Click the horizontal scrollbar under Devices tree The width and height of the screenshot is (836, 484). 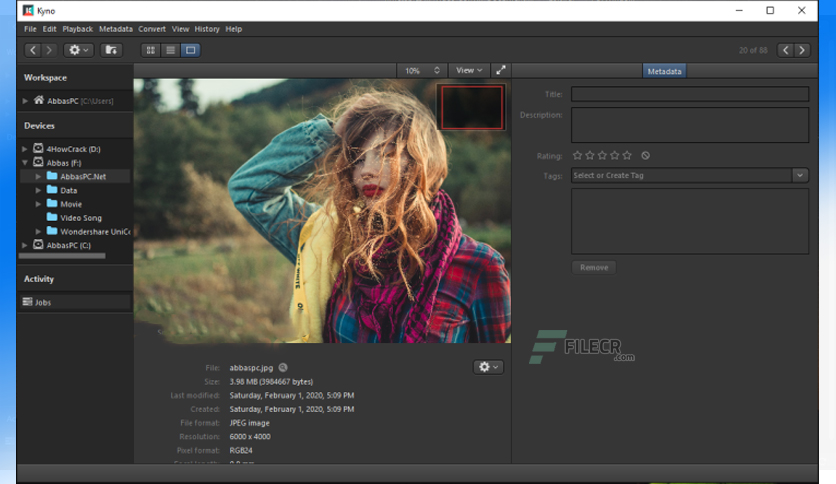point(62,256)
